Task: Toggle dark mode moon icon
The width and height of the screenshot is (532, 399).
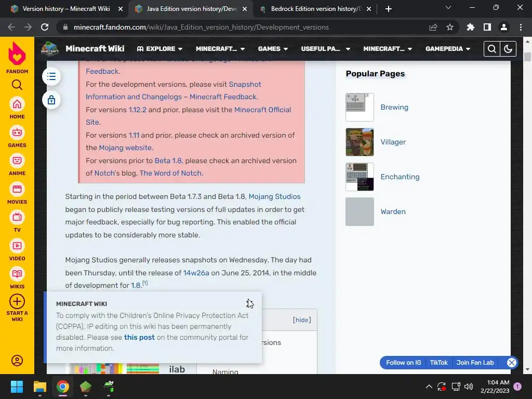Action: (508, 49)
